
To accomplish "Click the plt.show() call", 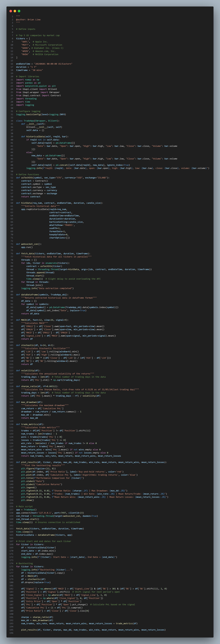I will pyautogui.click(x=27, y=500).
